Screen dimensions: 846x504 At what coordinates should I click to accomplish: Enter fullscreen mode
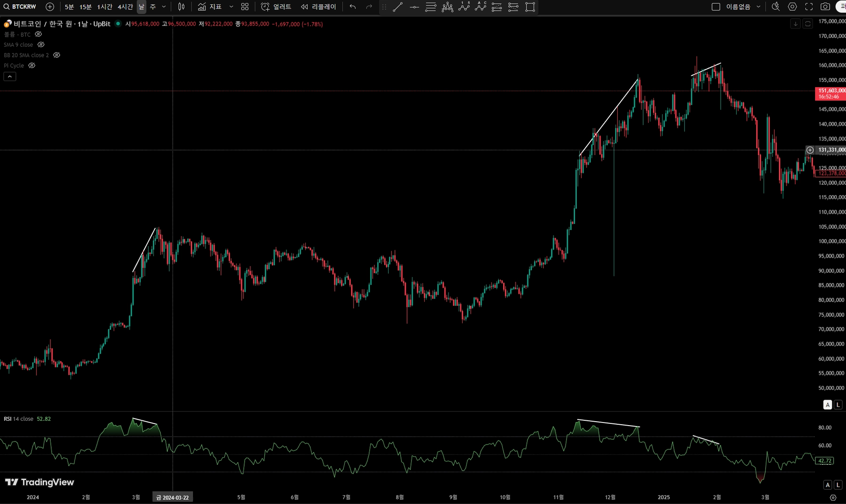809,7
